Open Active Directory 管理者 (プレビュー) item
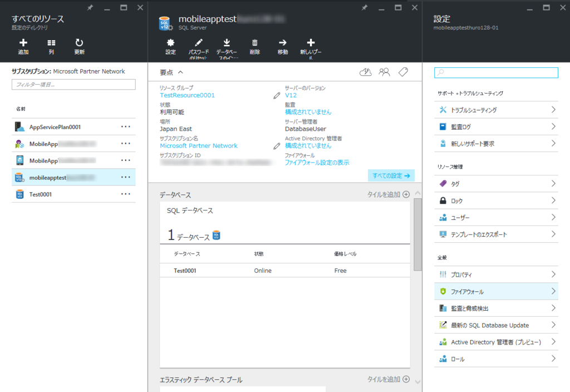This screenshot has height=392, width=570. [496, 342]
